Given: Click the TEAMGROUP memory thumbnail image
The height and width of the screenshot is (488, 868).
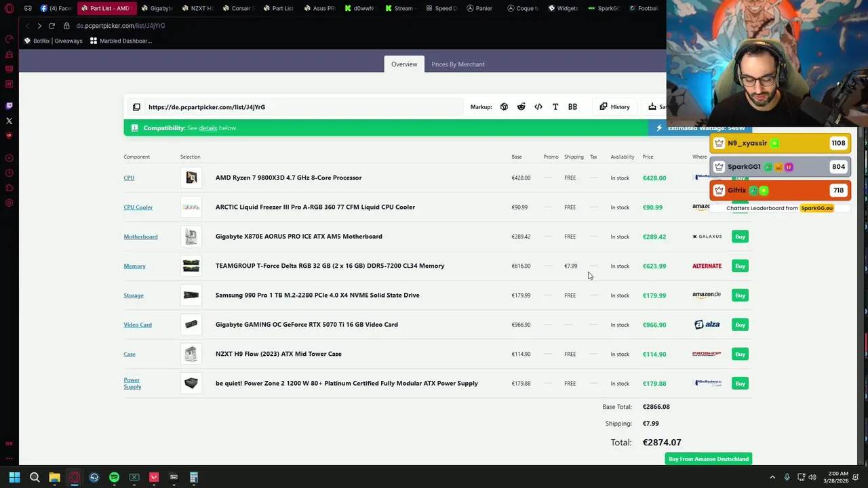Looking at the screenshot, I should point(191,266).
